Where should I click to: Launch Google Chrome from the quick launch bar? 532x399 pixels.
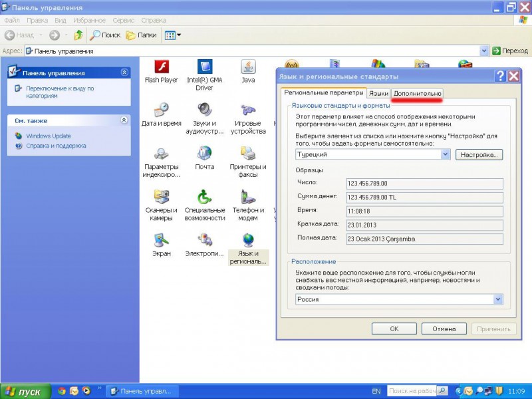click(61, 391)
